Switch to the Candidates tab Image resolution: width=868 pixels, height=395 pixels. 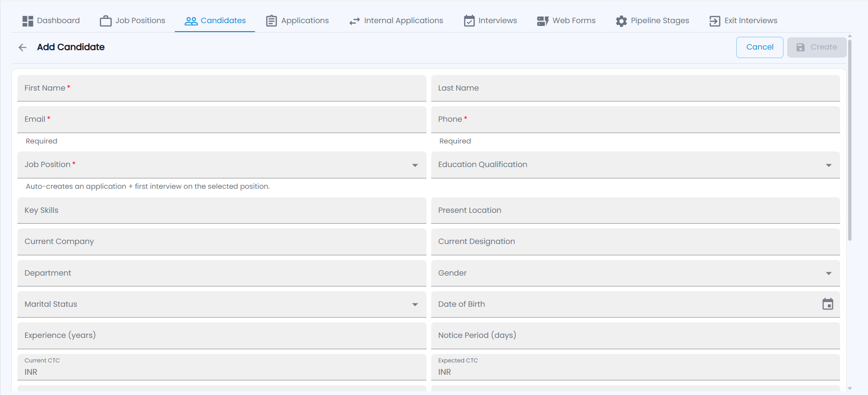tap(215, 21)
